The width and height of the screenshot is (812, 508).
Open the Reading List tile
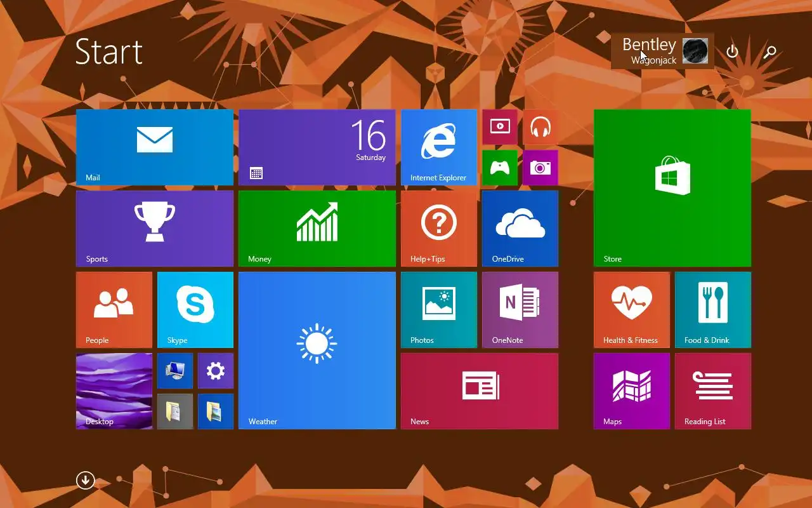(x=713, y=391)
